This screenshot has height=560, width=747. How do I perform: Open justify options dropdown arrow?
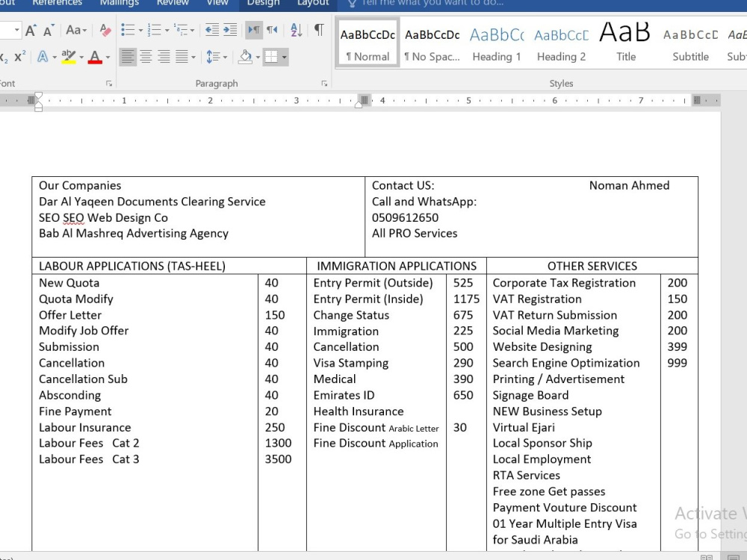click(x=193, y=57)
